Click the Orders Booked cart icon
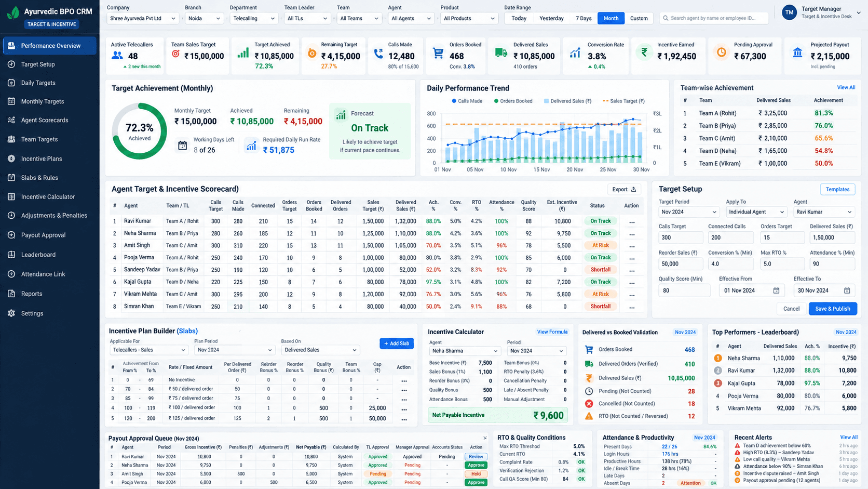The width and height of the screenshot is (868, 489). tap(438, 53)
